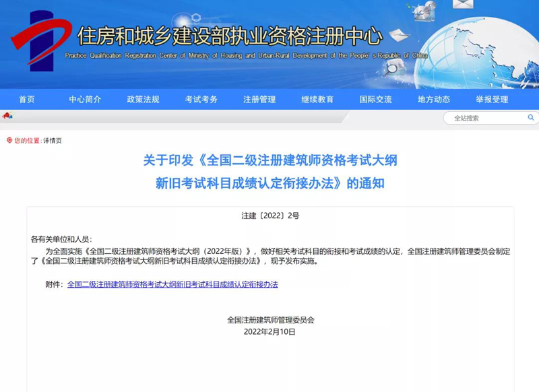Open the attachment link 全国二级注册建筑师资格考试大纲
The width and height of the screenshot is (539, 392).
(172, 284)
